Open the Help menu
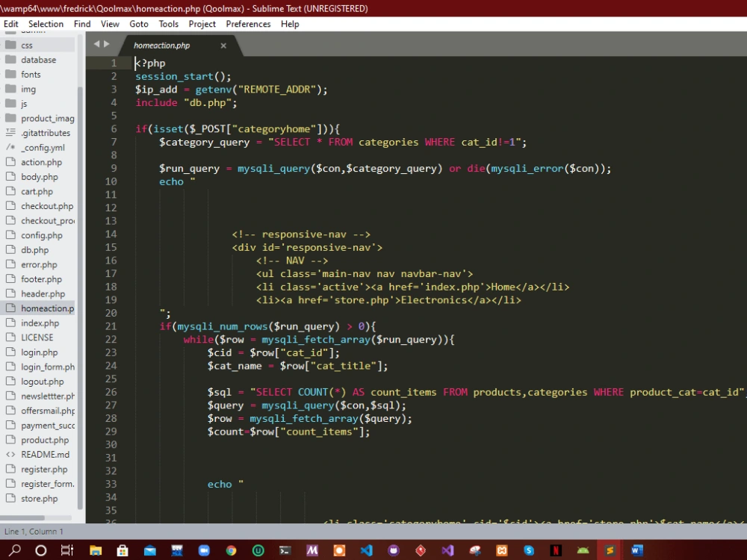 290,24
